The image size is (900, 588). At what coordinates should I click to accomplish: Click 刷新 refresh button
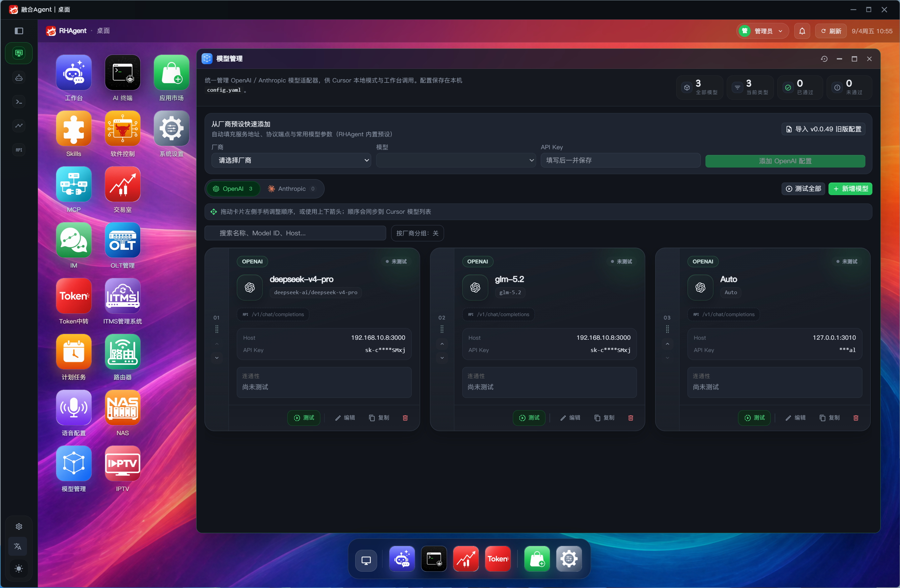830,31
